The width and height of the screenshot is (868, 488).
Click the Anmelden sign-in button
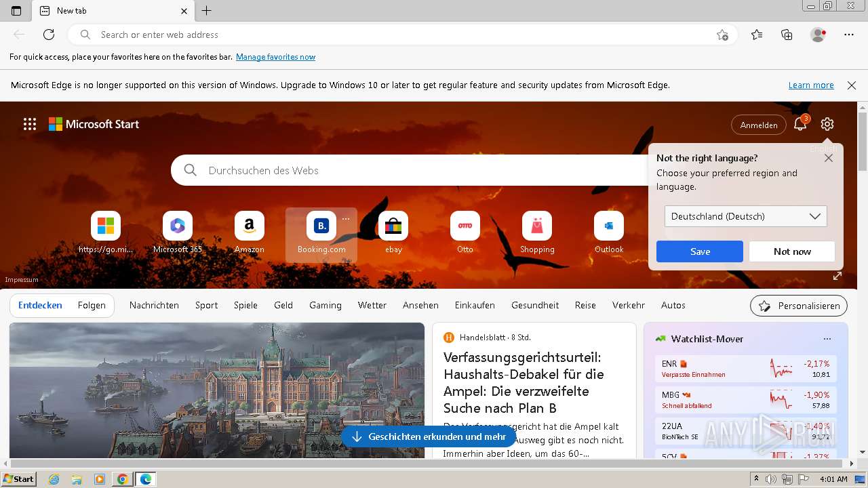tap(759, 125)
